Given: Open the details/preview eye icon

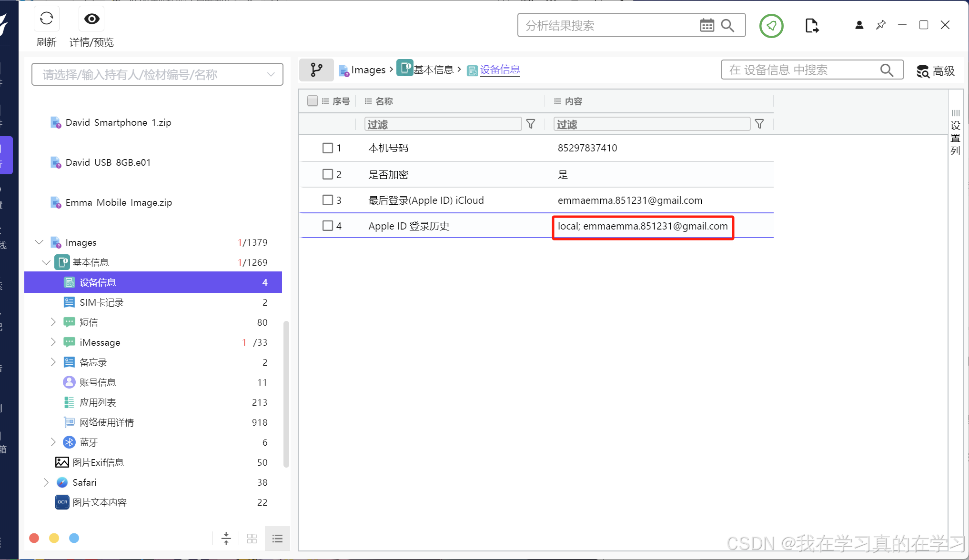Looking at the screenshot, I should (x=91, y=19).
